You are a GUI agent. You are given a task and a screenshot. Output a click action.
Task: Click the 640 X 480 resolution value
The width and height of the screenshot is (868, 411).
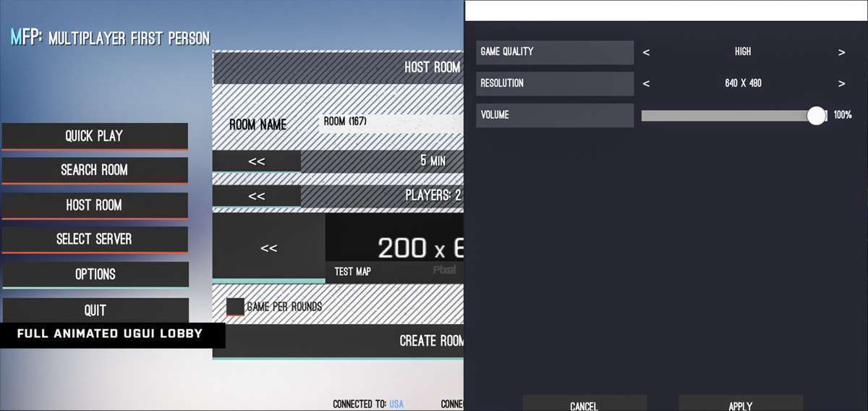(x=743, y=83)
